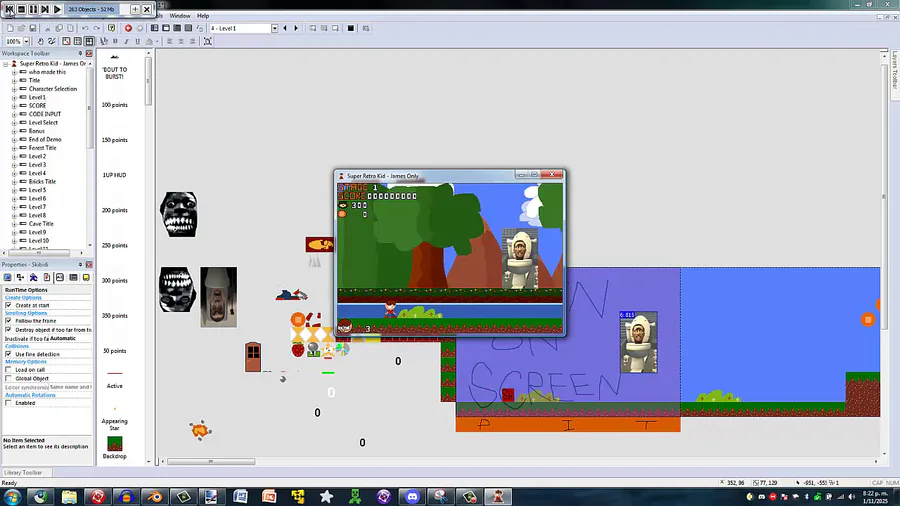Open the Event Editor icon
The height and width of the screenshot is (506, 900).
coord(177,28)
